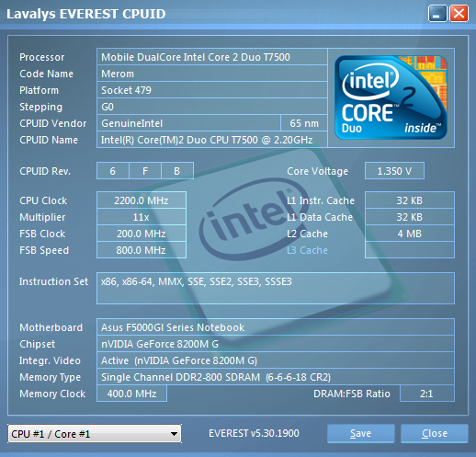The width and height of the screenshot is (476, 457).
Task: Select the Processor name field
Action: point(212,57)
